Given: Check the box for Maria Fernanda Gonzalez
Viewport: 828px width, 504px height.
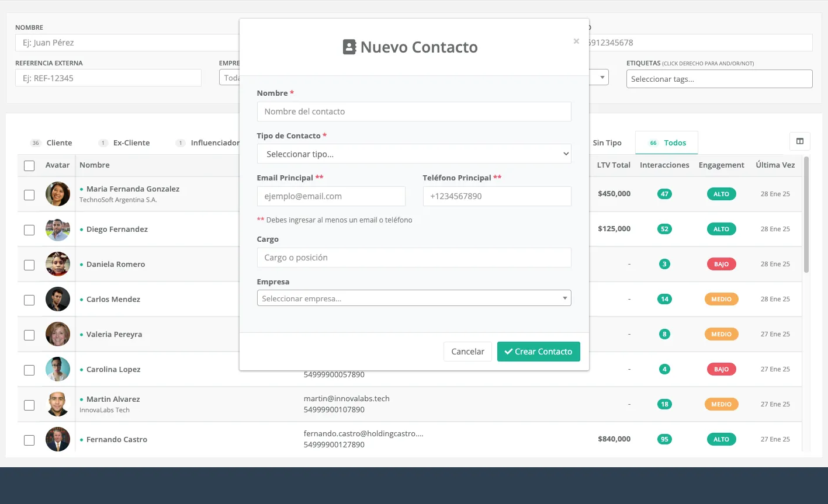Looking at the screenshot, I should click(x=29, y=195).
